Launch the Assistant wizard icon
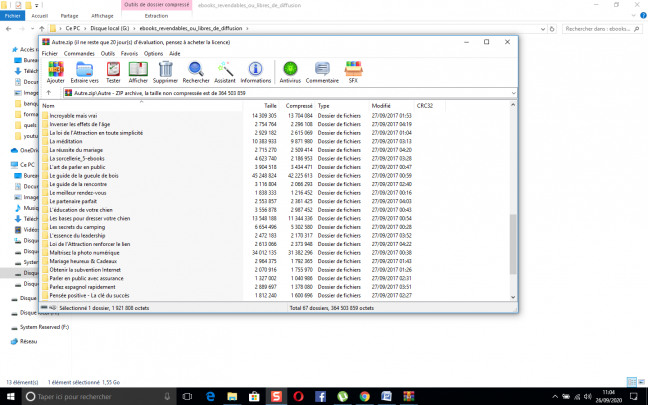This screenshot has width=648, height=405. point(225,70)
